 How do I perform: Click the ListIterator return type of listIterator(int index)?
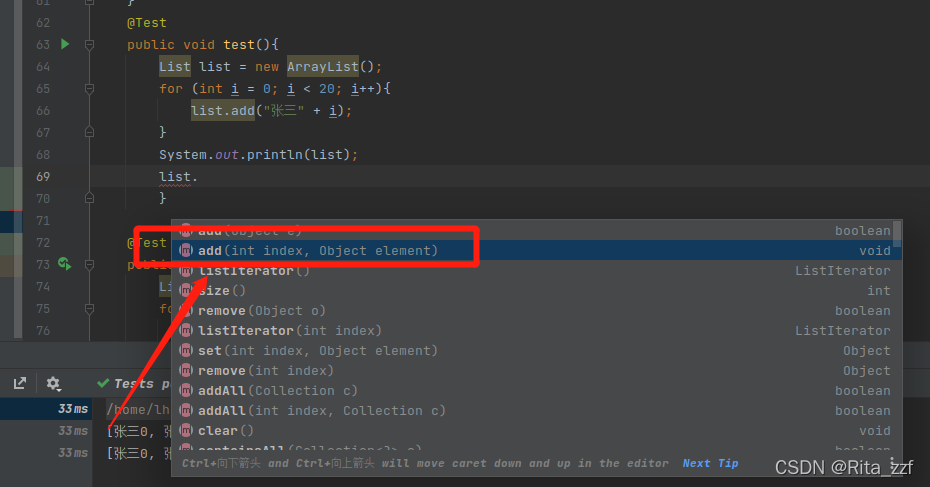pyautogui.click(x=842, y=330)
